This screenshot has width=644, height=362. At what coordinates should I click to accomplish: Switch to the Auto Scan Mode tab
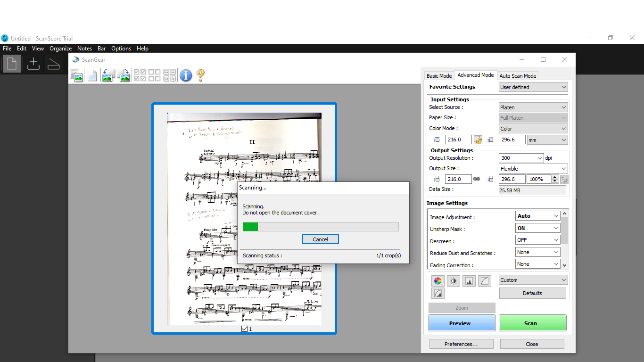tap(518, 76)
